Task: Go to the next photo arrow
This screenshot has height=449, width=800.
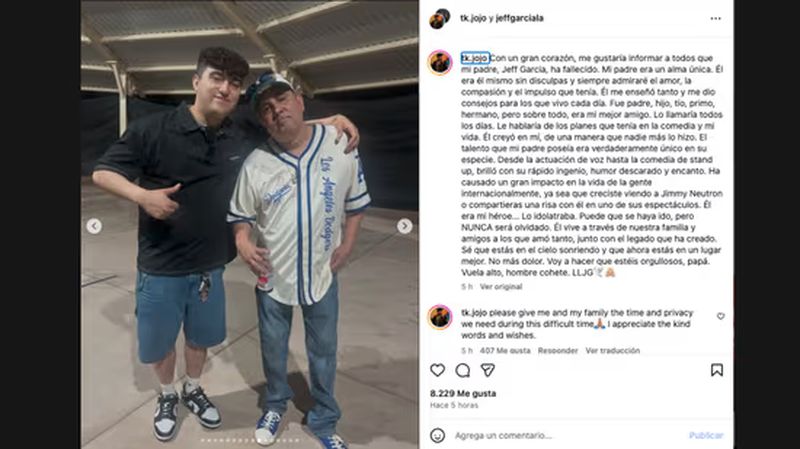Action: 405,226
